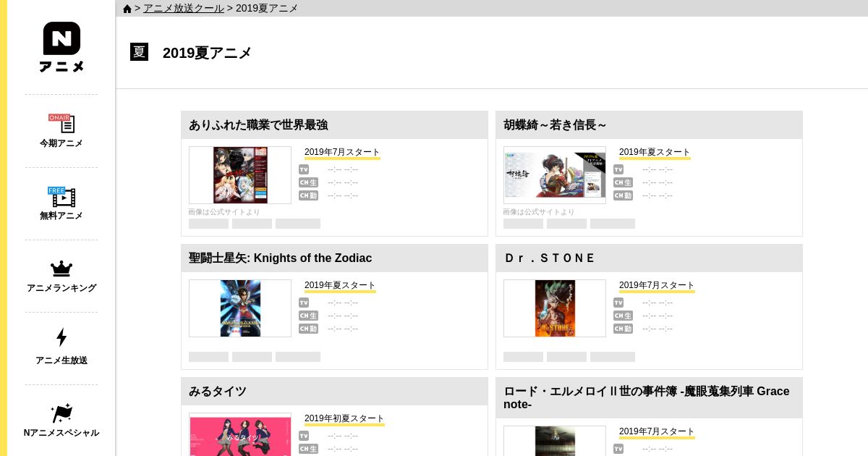This screenshot has width=868, height=456.
Task: Open 胡蝶綺～若き信長～ title
Action: point(555,125)
